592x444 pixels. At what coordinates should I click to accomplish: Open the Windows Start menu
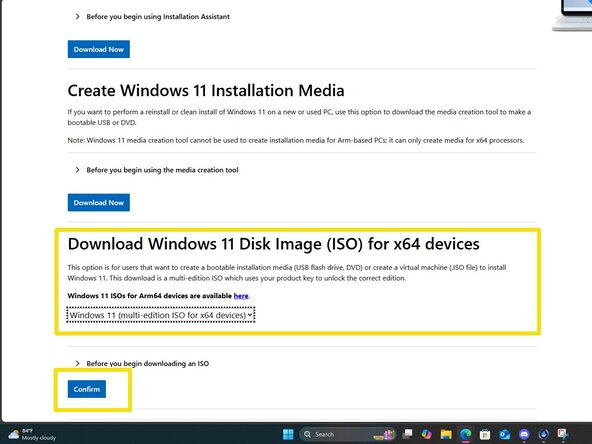coord(288,434)
